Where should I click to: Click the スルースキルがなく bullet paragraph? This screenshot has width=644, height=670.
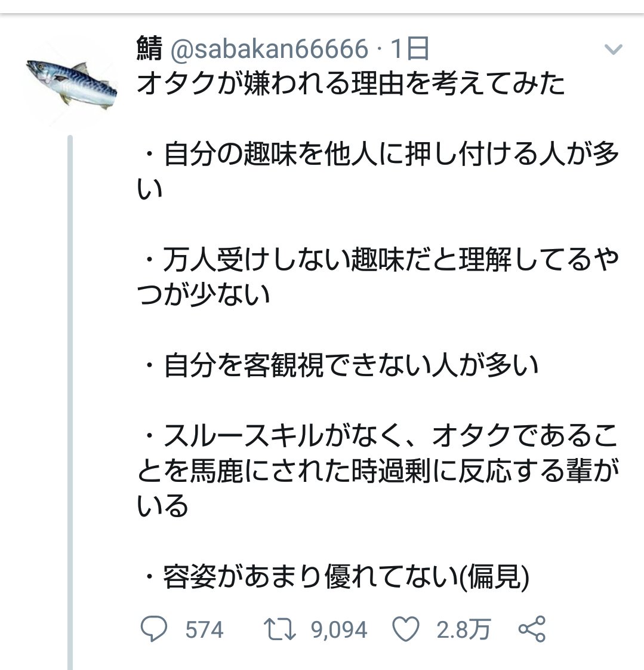[x=378, y=471]
